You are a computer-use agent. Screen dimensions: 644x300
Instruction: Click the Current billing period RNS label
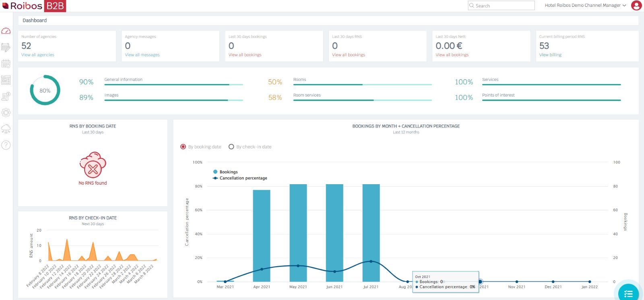(562, 37)
